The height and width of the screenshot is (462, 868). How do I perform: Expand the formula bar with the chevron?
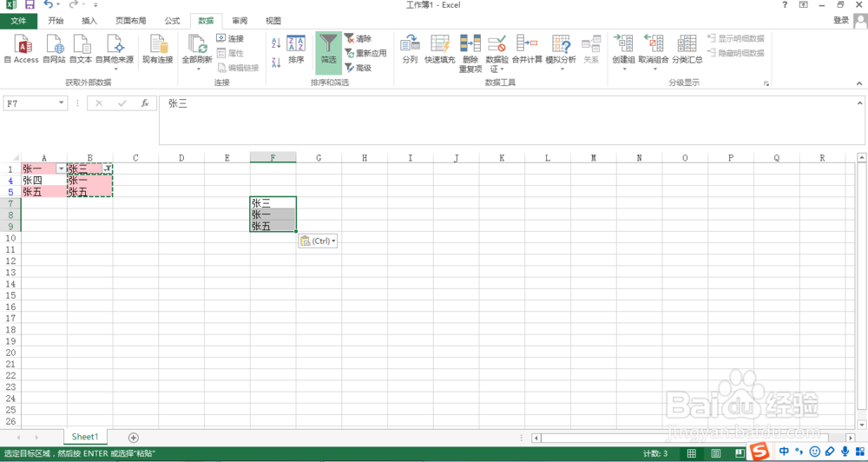[x=859, y=103]
